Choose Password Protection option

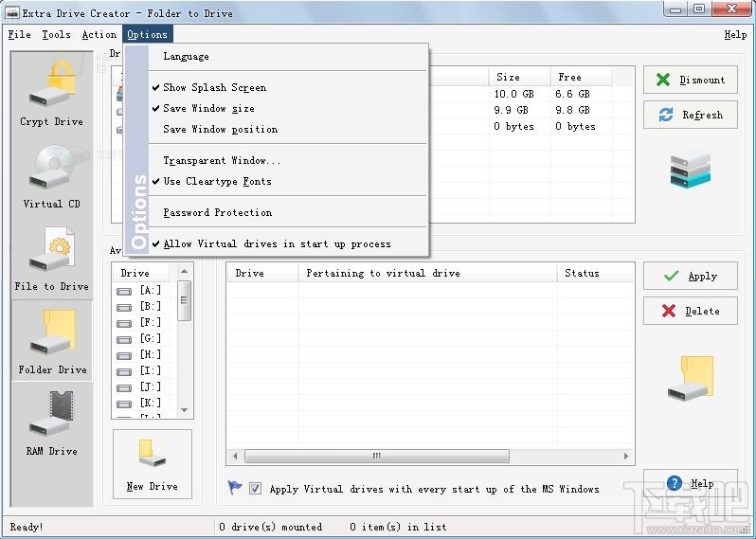click(288, 212)
